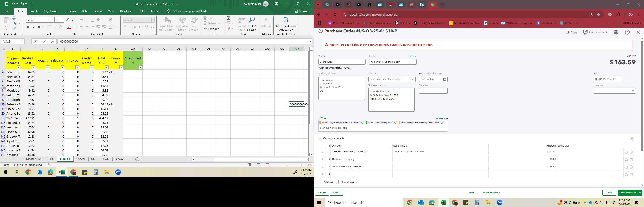Click the Chrome reload icon

pos(335,14)
